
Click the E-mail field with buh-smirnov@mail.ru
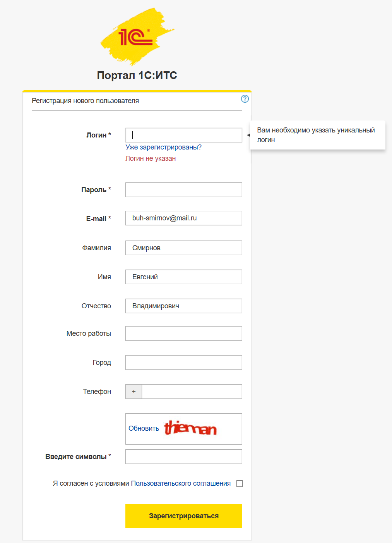(x=184, y=218)
